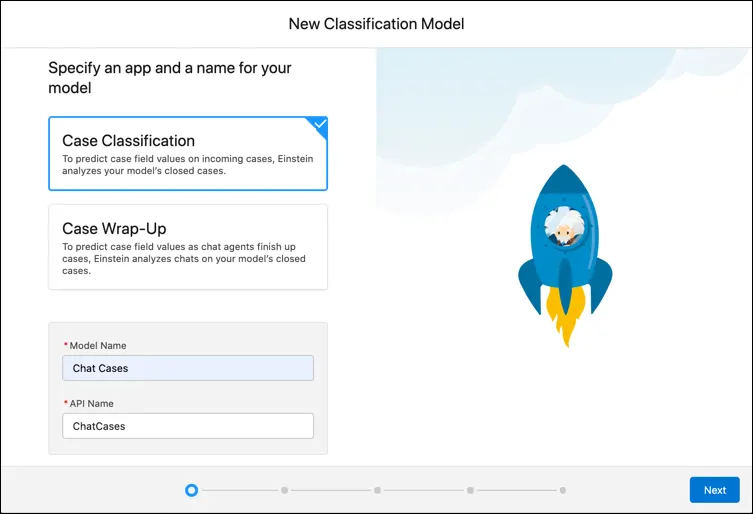Viewport: 753px width, 514px height.
Task: Click the fourth step progress dot
Action: [470, 490]
